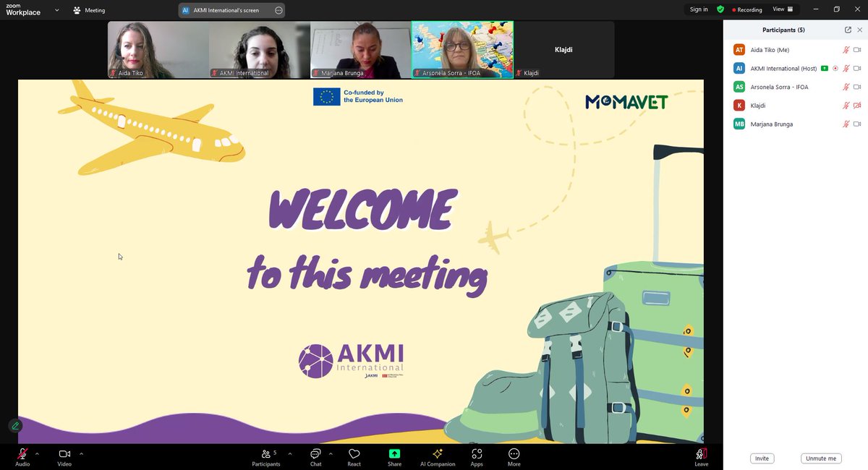Open the More options menu
The width and height of the screenshot is (868, 470).
514,457
